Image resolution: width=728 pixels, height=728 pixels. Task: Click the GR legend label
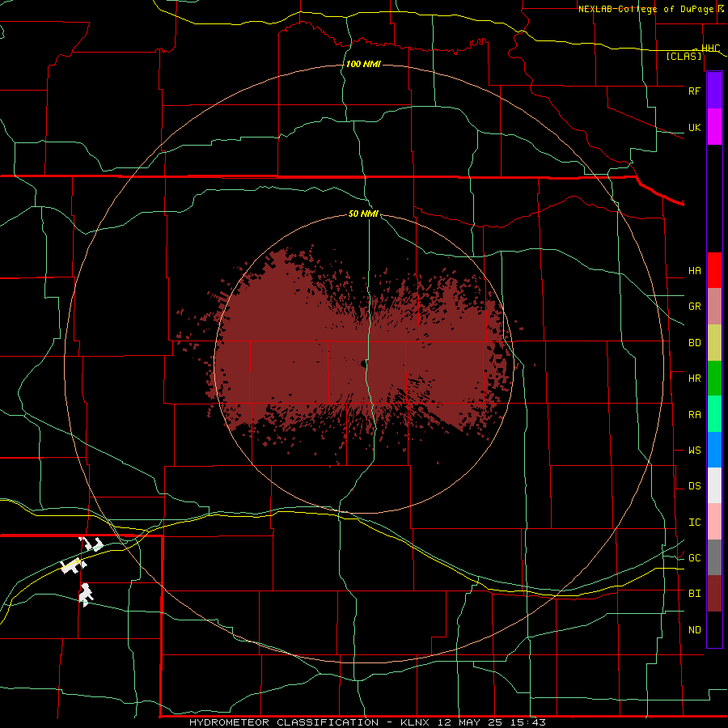click(694, 307)
